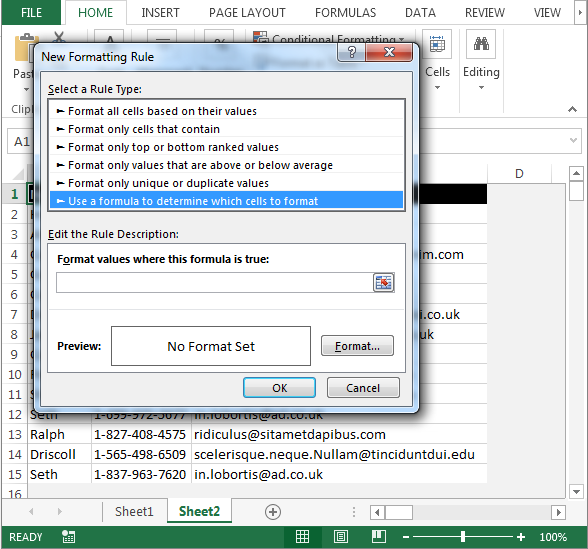Viewport: 588px width, 549px height.
Task: Click the macro recording icon in status bar
Action: pos(68,537)
